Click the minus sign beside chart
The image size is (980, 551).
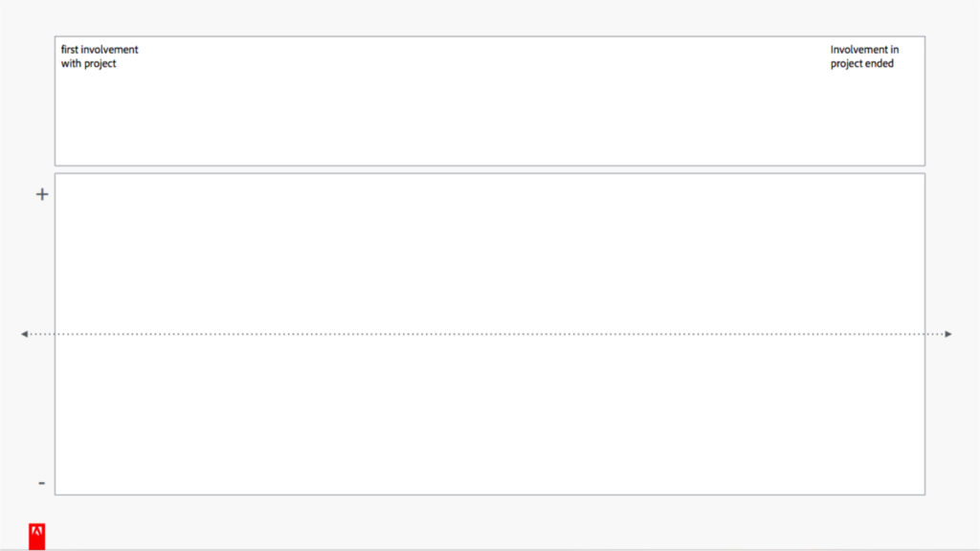coord(42,483)
